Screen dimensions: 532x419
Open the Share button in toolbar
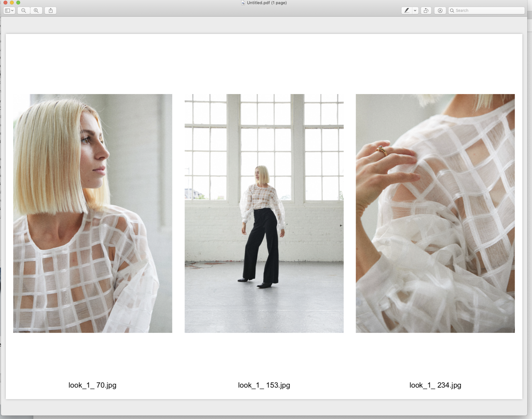[x=51, y=11]
